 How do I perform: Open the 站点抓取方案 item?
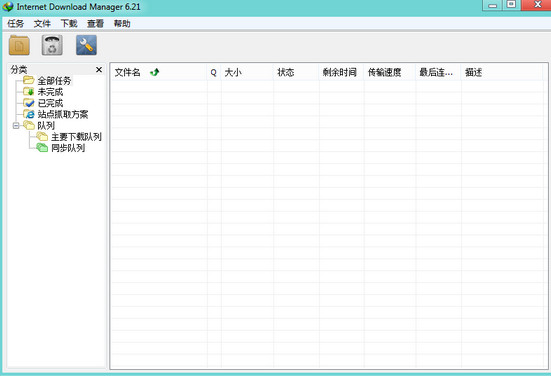63,115
